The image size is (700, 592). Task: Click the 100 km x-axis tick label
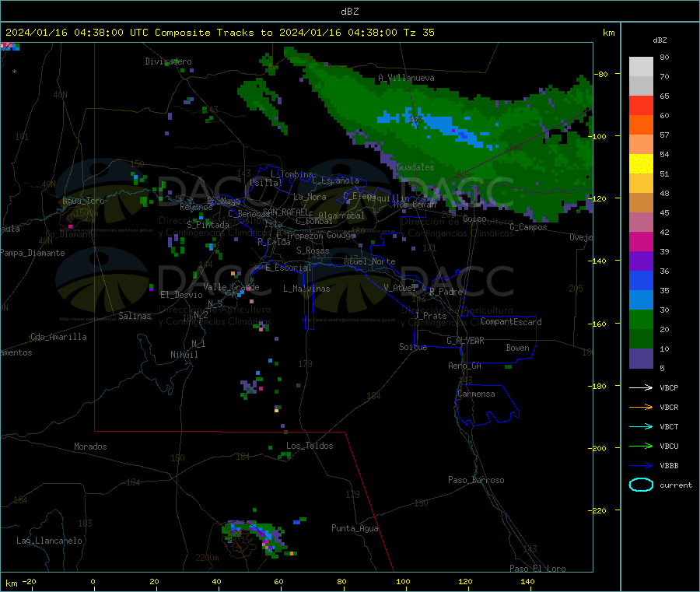[x=403, y=581]
